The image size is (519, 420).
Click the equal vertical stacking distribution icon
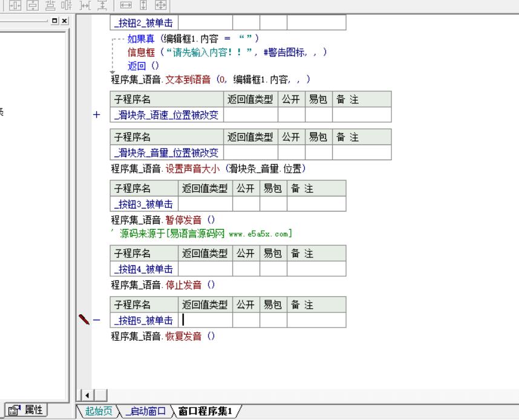pos(50,5)
